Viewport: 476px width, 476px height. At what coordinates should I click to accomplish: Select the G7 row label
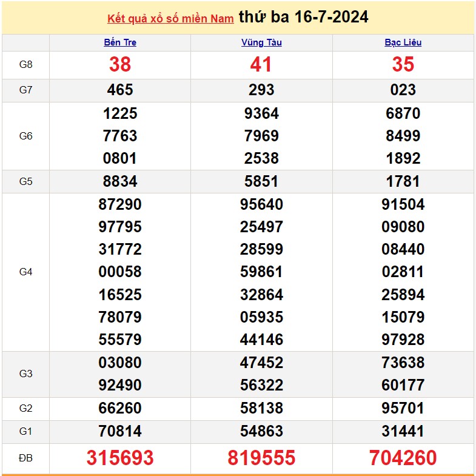(x=26, y=90)
